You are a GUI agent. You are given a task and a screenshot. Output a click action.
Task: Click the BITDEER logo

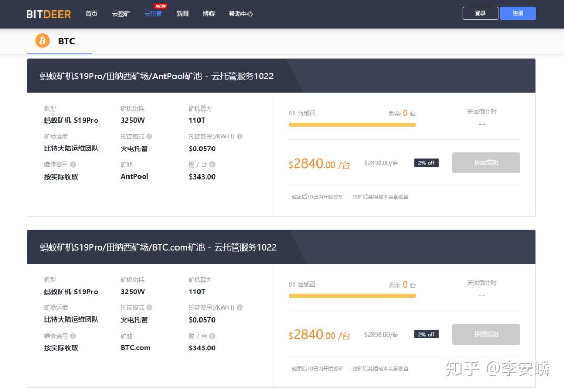[49, 14]
